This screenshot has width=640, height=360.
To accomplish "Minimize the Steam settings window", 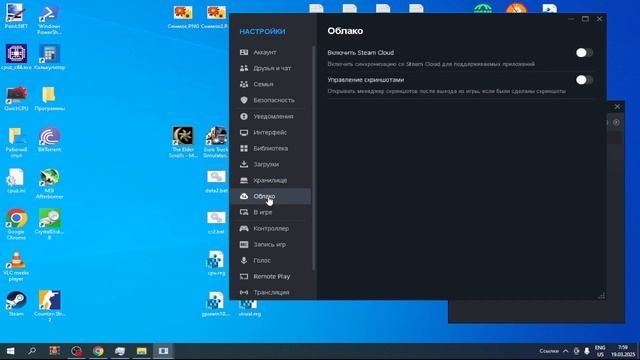I will pyautogui.click(x=571, y=19).
